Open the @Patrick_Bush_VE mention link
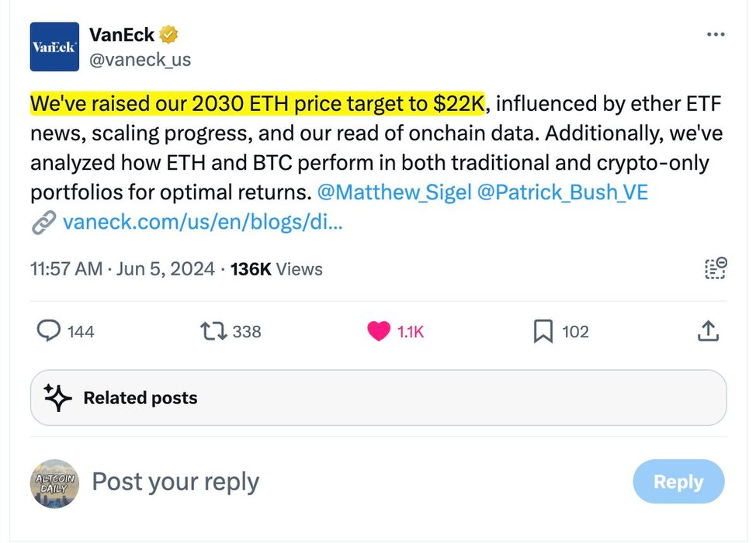 point(563,192)
